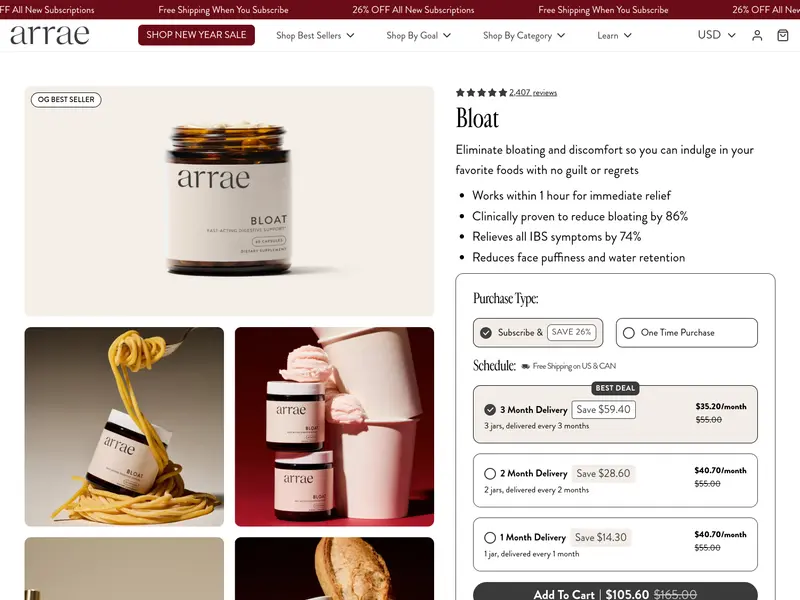Open USD currency dropdown
The image size is (800, 600).
point(716,35)
